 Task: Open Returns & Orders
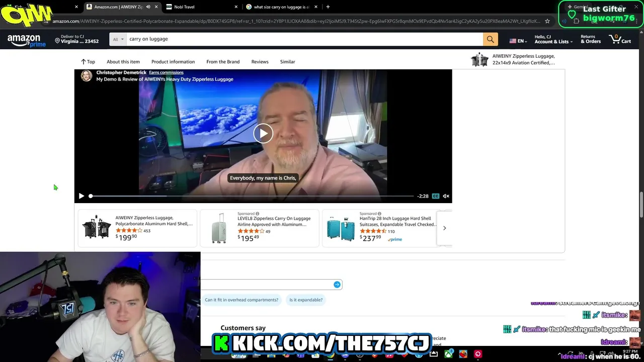590,39
